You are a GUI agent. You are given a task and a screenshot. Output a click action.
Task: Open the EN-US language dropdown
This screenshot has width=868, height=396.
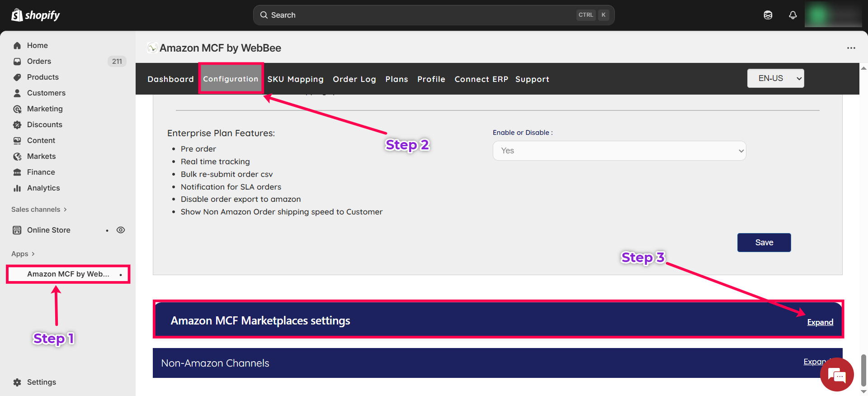[775, 78]
